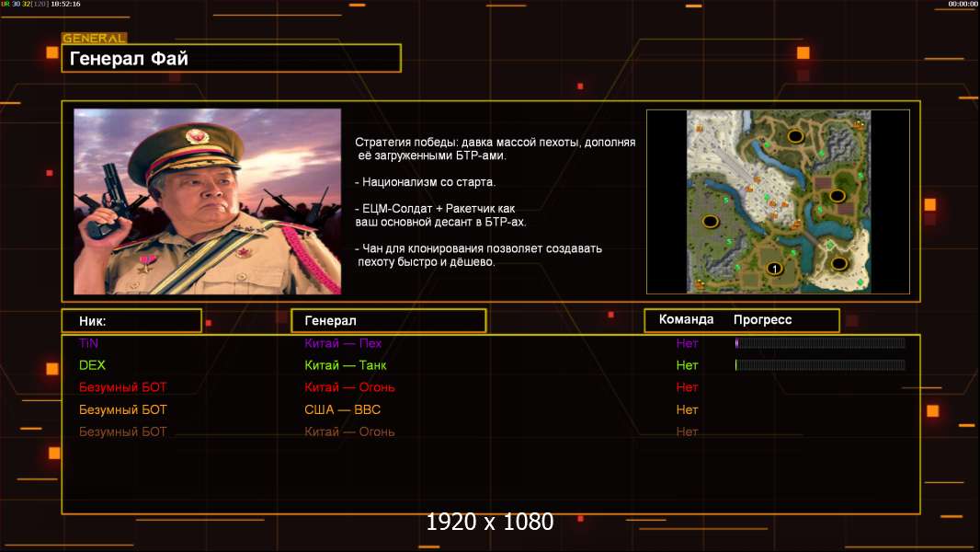This screenshot has width=980, height=552.
Task: Select player TiN in the player list
Action: pyautogui.click(x=88, y=343)
